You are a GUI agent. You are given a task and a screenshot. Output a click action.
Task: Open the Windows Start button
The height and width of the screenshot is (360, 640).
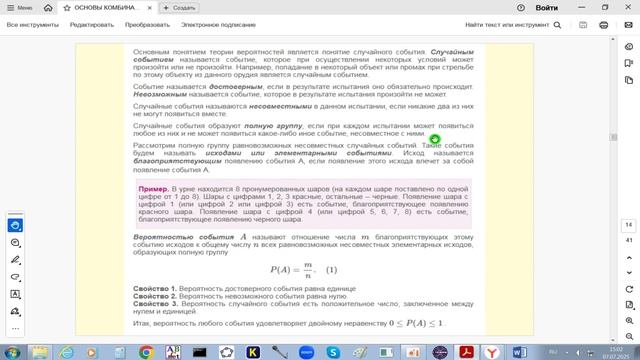pos(11,352)
